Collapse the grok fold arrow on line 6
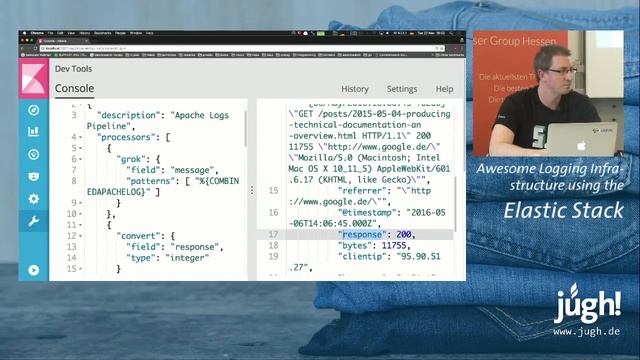 (80, 159)
